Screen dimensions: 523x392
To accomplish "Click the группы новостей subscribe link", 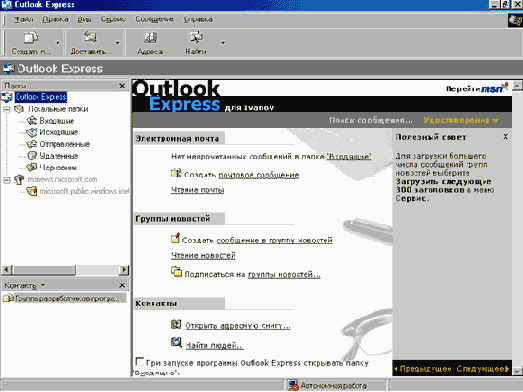I will click(284, 275).
